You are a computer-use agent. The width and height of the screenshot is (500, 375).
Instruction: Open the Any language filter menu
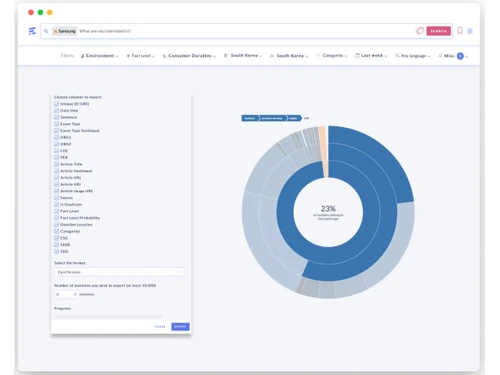(413, 56)
